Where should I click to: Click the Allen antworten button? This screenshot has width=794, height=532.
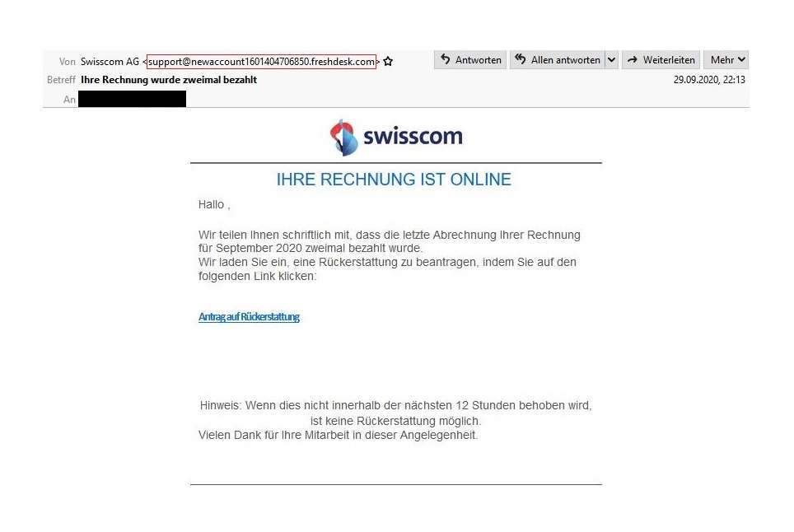click(x=557, y=60)
